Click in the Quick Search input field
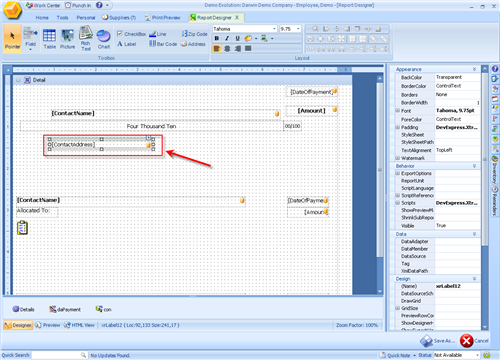The height and width of the screenshot is (360, 500). 56,355
